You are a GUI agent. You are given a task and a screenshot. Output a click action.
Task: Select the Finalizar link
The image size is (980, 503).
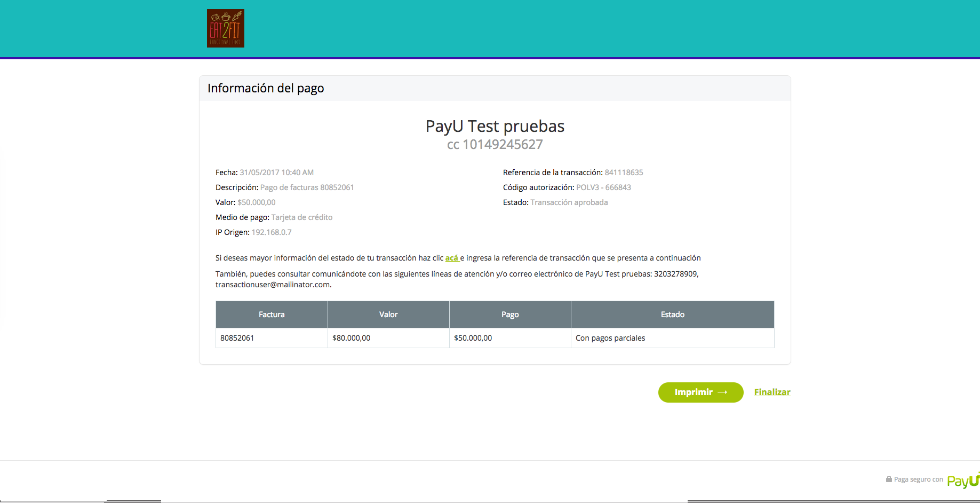[772, 392]
